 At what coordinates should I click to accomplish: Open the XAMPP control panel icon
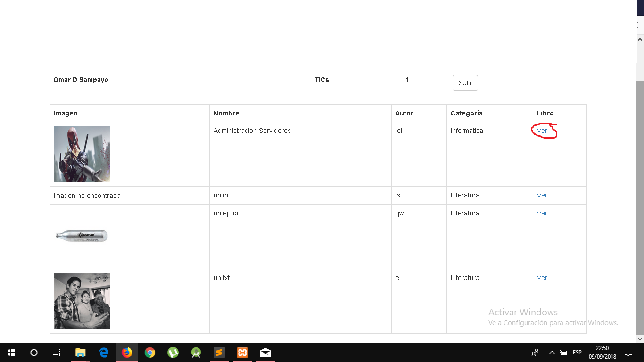coord(242,353)
